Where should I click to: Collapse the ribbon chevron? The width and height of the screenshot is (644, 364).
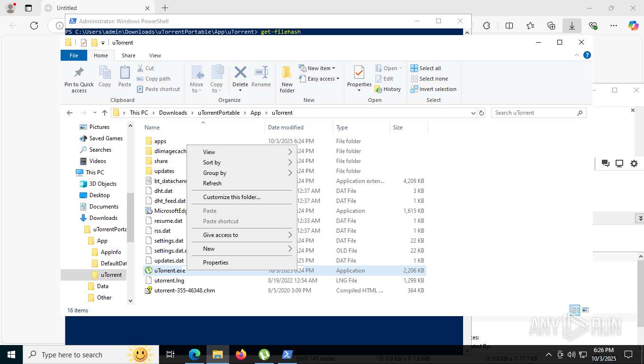pyautogui.click(x=577, y=55)
